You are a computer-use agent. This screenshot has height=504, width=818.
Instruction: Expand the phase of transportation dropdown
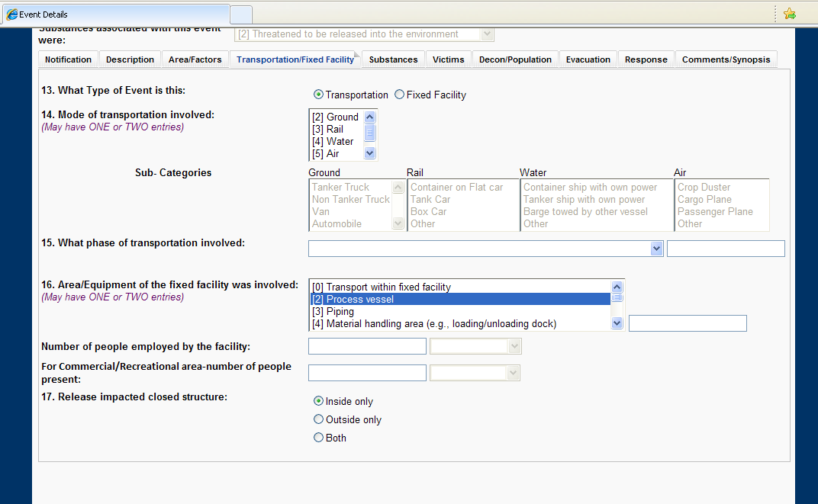656,249
